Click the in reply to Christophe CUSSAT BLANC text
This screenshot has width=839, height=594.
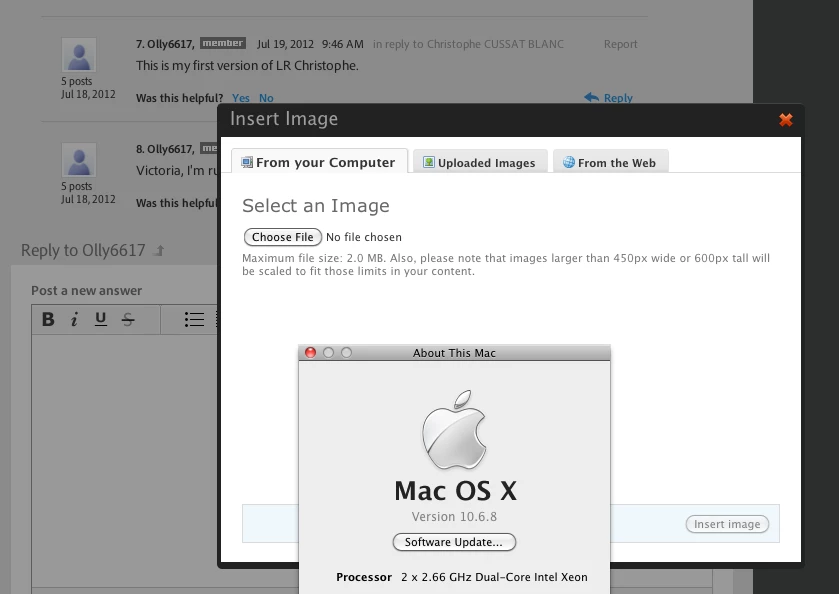tap(468, 44)
